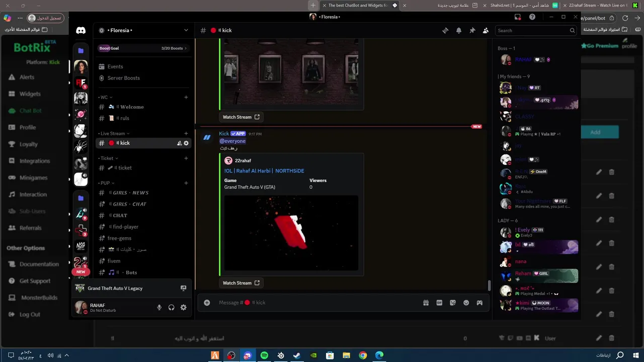Select BotRix Widgets sidebar item
Viewport: 644px width, 362px height.
point(25,94)
